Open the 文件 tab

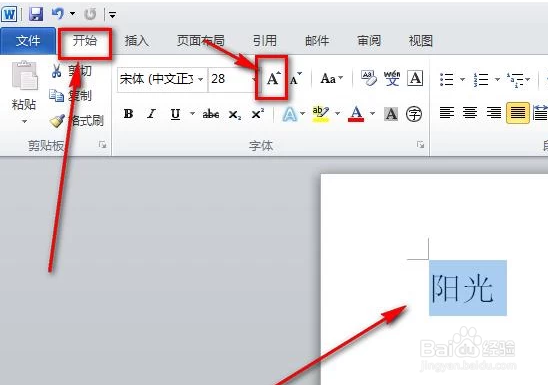point(28,41)
